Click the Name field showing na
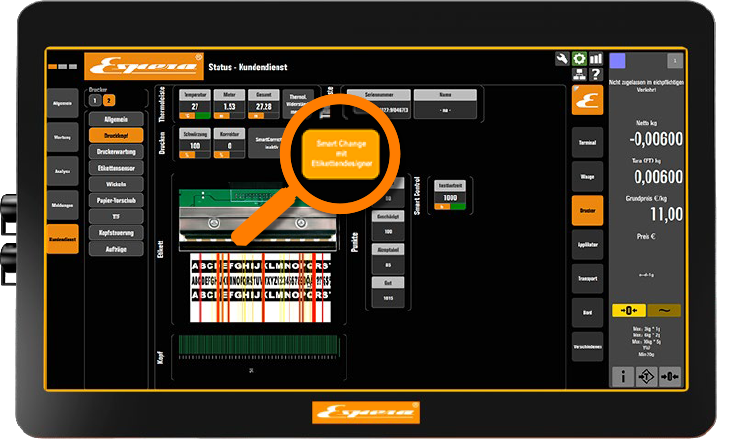The image size is (730, 440). pyautogui.click(x=445, y=104)
